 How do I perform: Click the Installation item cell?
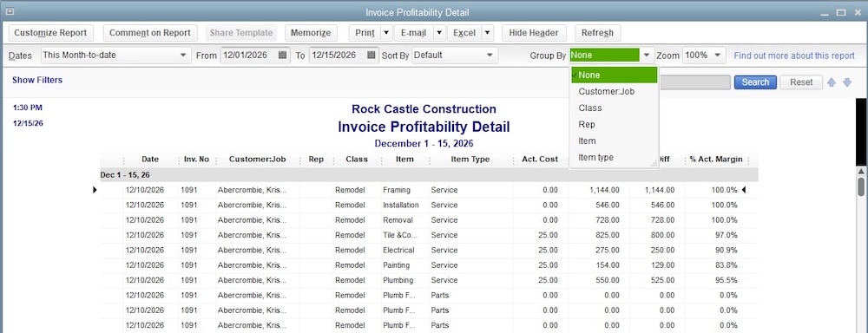tap(401, 206)
